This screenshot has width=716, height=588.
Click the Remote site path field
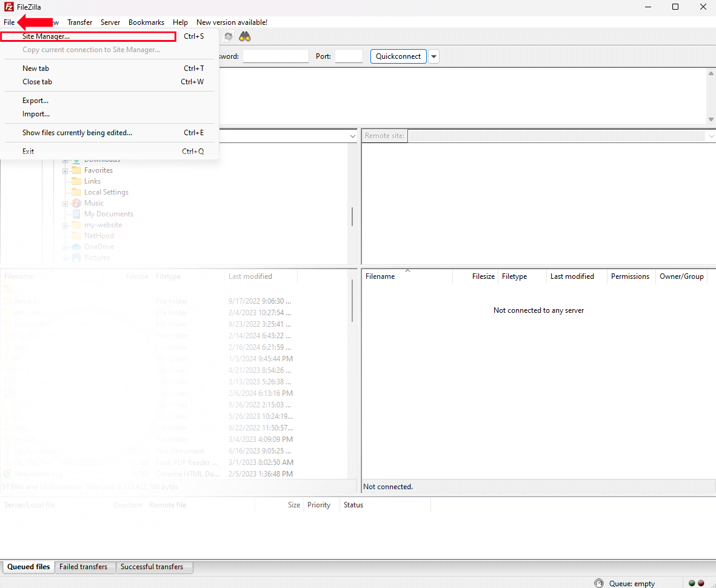point(557,136)
